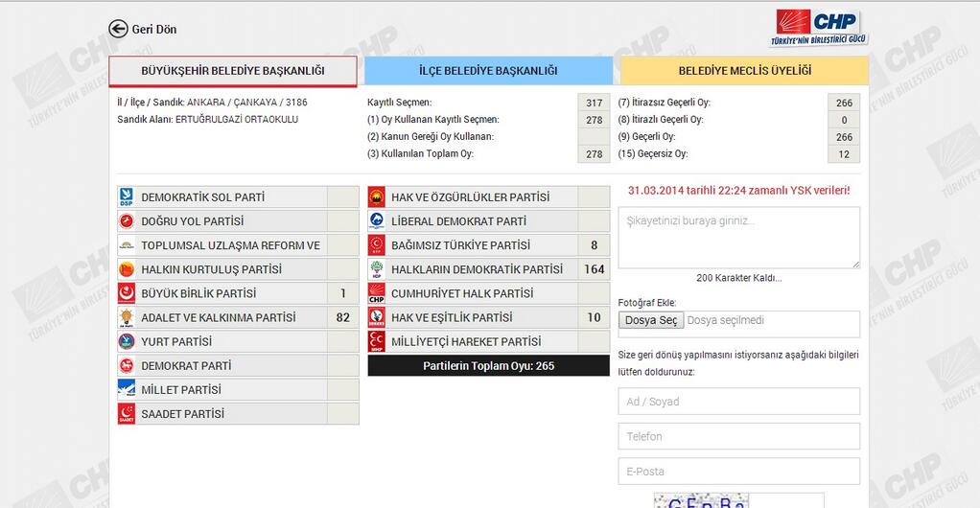Image resolution: width=980 pixels, height=508 pixels.
Task: Click the Halkların Demokratik Partisi HDP logo
Action: [376, 269]
